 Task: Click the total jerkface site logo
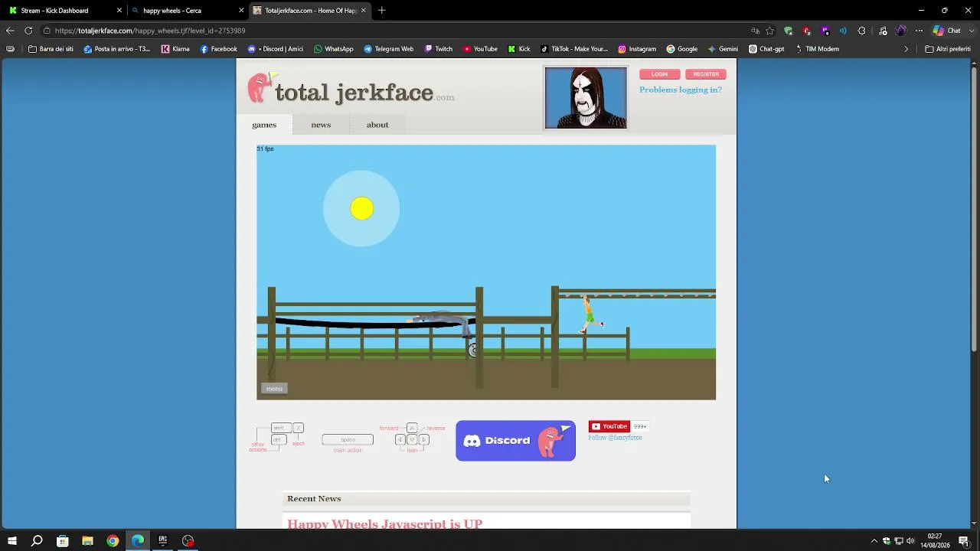[351, 90]
